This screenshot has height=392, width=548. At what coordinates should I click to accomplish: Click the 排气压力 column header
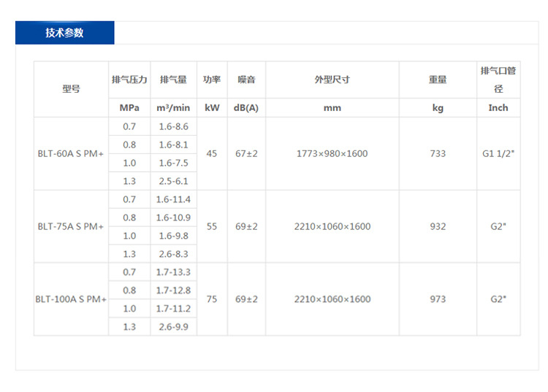129,80
